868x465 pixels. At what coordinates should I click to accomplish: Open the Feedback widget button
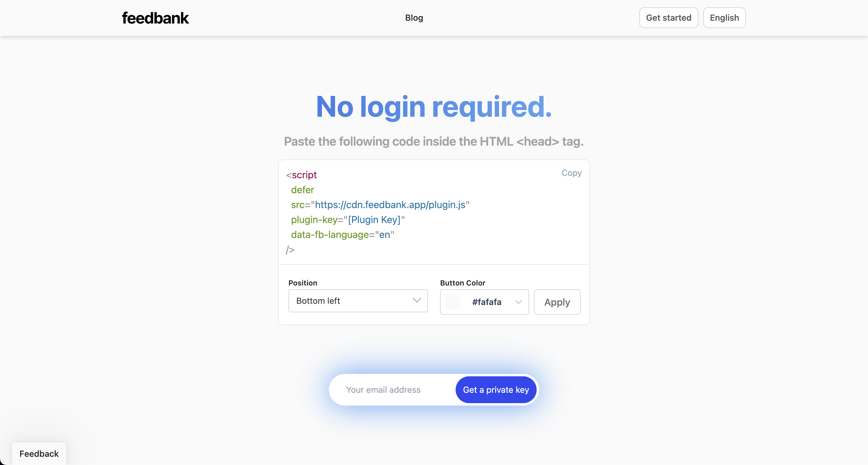[x=39, y=453]
